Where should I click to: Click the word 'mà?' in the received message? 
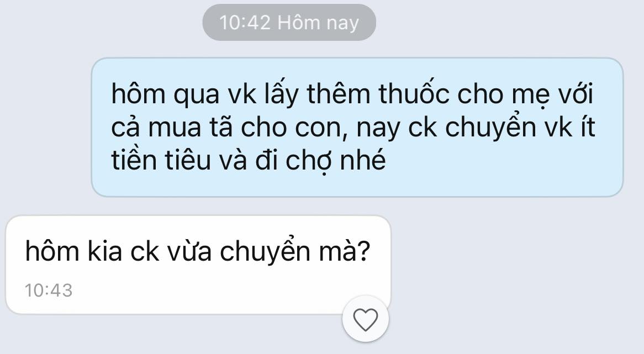(344, 251)
